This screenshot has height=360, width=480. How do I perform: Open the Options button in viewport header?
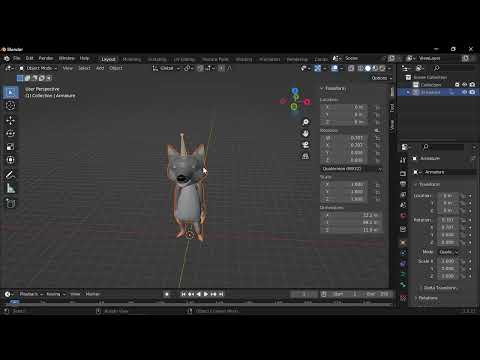(381, 78)
